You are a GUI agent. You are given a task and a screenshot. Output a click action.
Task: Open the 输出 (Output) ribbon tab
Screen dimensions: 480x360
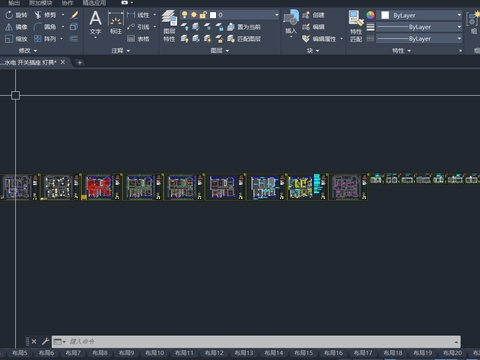click(14, 3)
